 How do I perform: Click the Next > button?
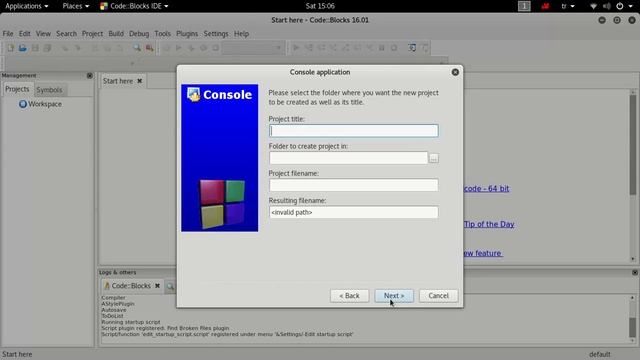tap(394, 296)
